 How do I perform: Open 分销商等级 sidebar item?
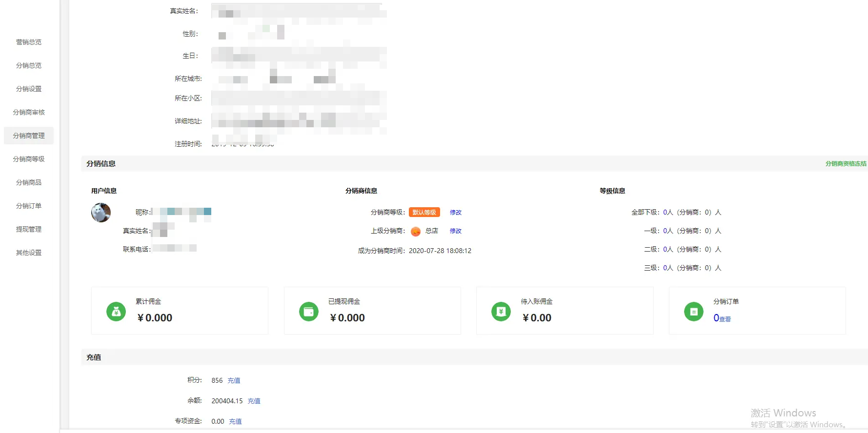pos(29,159)
